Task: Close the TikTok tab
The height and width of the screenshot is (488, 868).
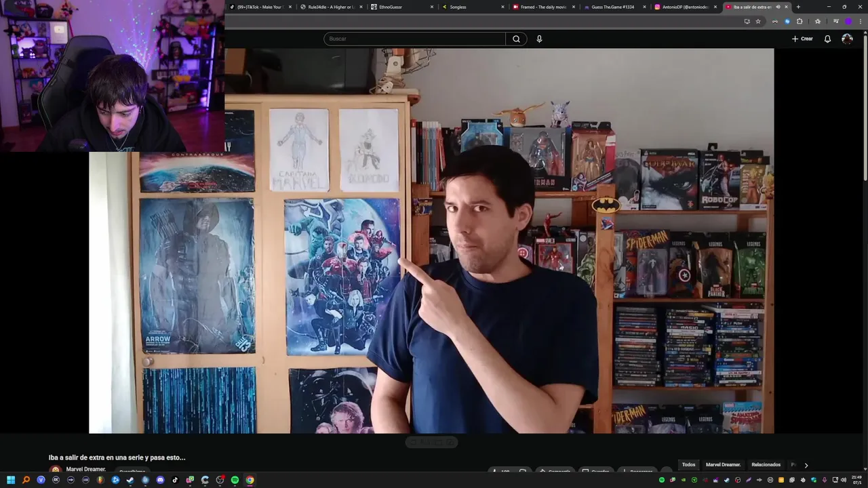Action: tap(290, 7)
